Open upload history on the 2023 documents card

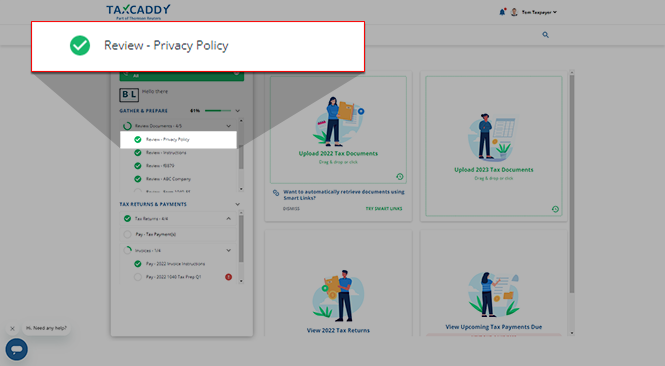tap(555, 209)
